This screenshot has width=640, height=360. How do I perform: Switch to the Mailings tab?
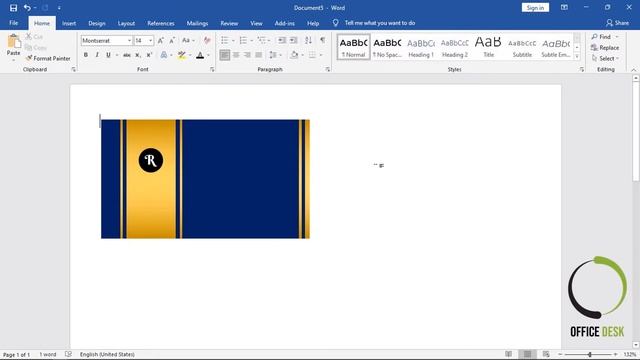[197, 23]
